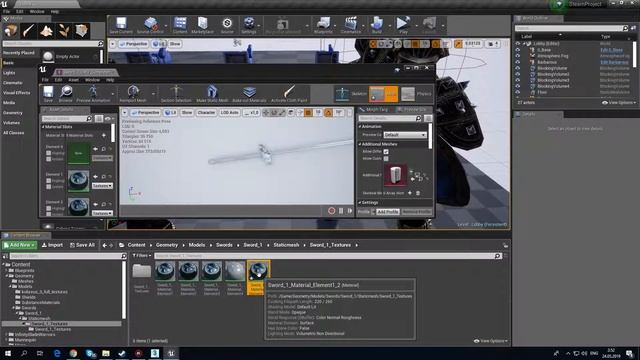
Task: Click Section Selection toolbar button
Action: (x=176, y=93)
